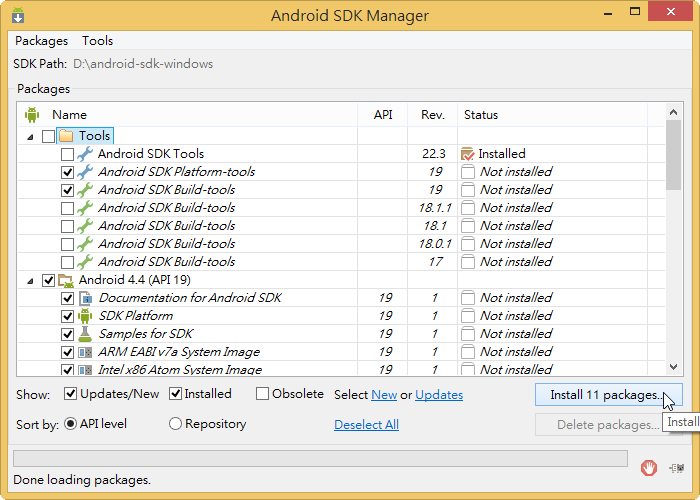The height and width of the screenshot is (500, 700).
Task: Enable the Obsolete show filter
Action: [262, 394]
